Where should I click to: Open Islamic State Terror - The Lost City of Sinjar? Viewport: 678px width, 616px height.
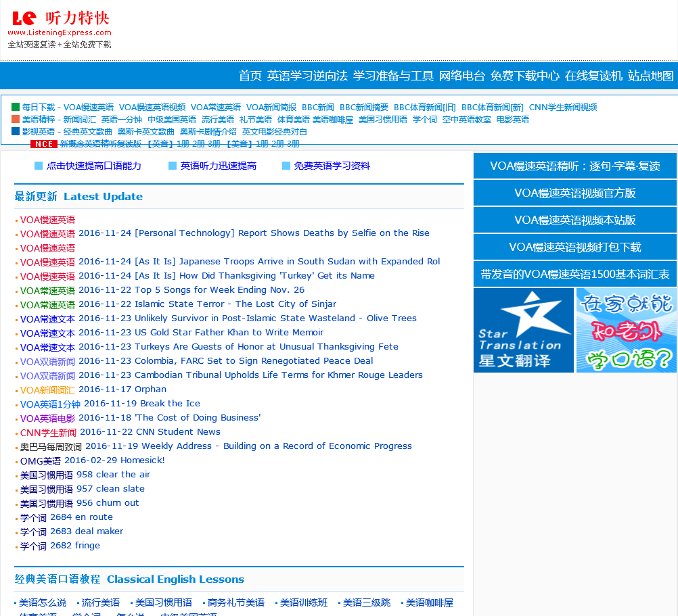point(207,304)
